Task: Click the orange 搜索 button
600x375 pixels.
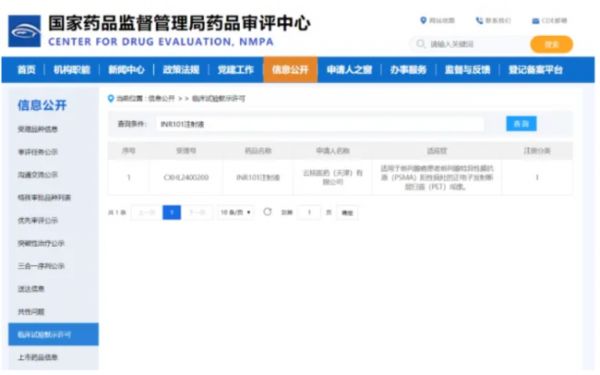Action: [x=551, y=44]
